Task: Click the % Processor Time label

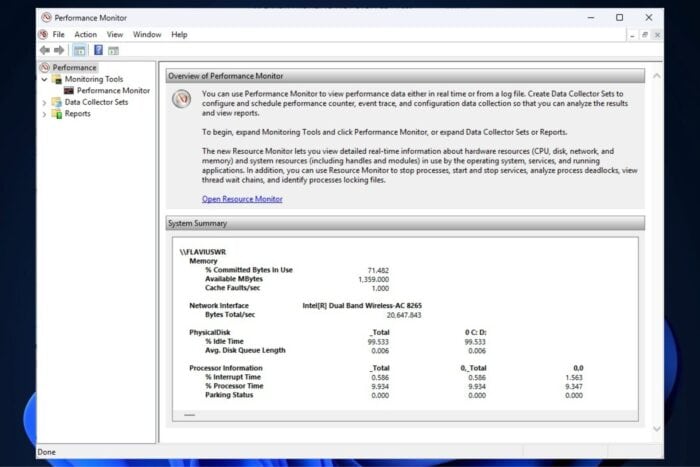Action: click(234, 386)
